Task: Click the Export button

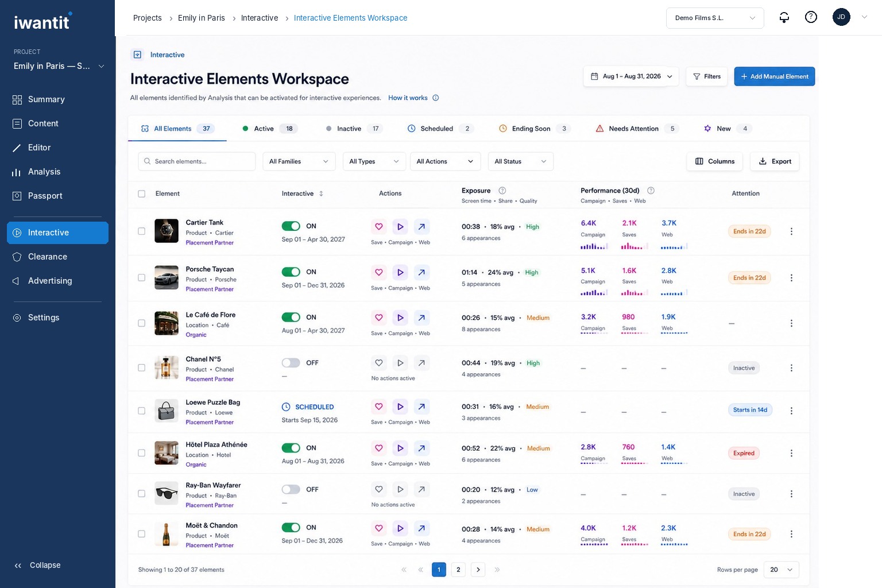Action: 775,161
